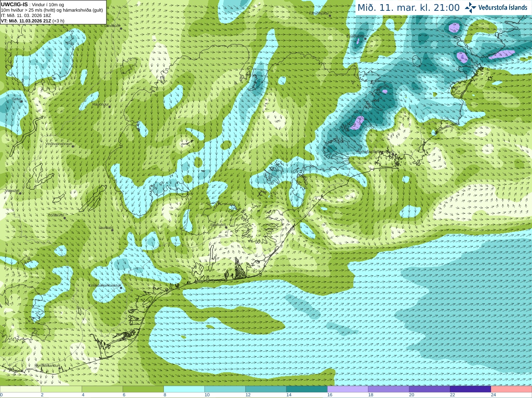Click the Veðurstofa Íslands name text

503,7
